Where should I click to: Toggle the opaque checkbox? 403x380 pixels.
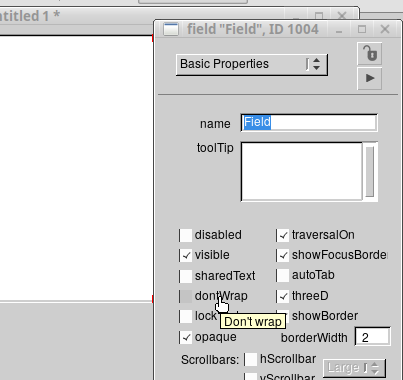(186, 337)
